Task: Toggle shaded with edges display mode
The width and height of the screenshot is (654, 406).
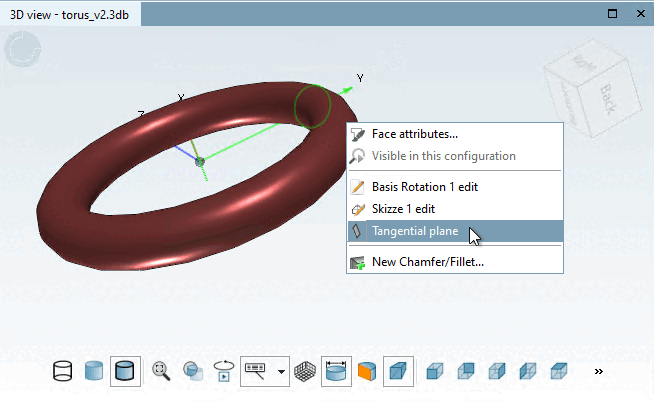Action: (x=125, y=371)
